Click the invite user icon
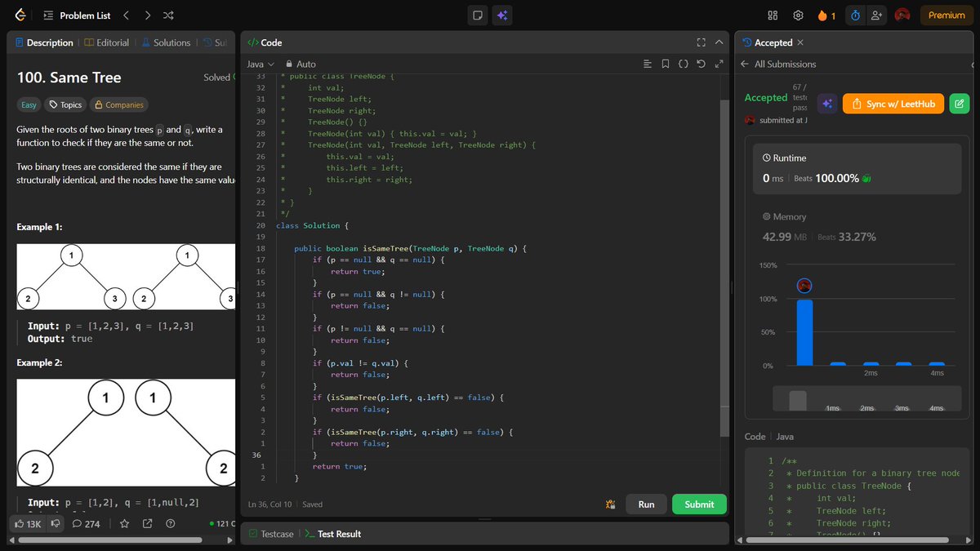This screenshot has width=980, height=551. 877,15
